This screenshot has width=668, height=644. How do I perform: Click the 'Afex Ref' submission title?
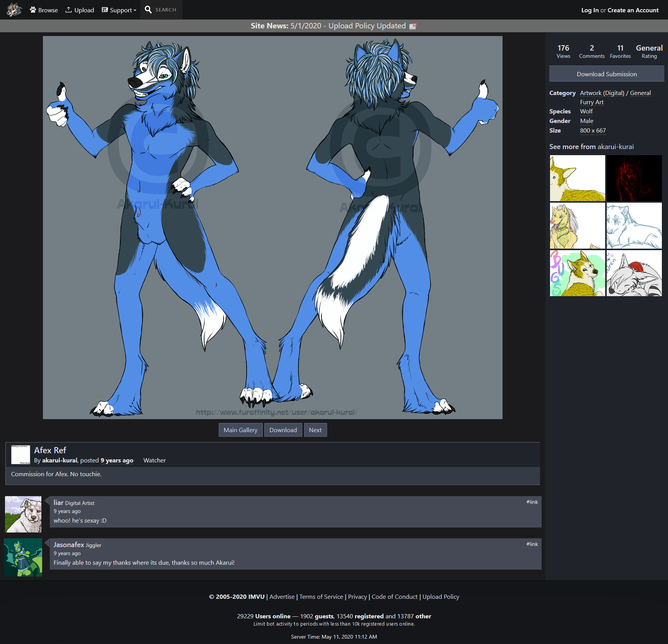coord(50,450)
